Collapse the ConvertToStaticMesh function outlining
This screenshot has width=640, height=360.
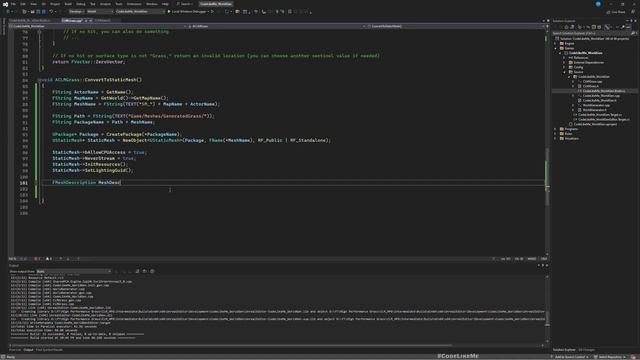coord(40,80)
